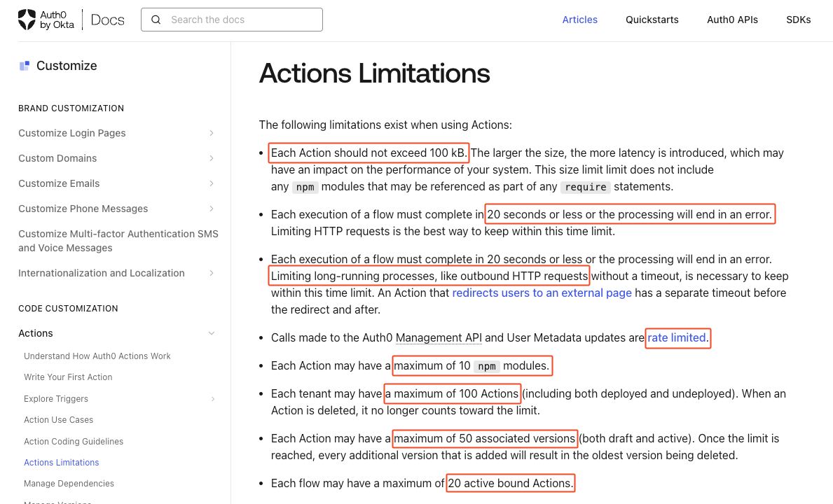The image size is (833, 504).
Task: Click the Actions Limitations heading
Action: pos(375,73)
